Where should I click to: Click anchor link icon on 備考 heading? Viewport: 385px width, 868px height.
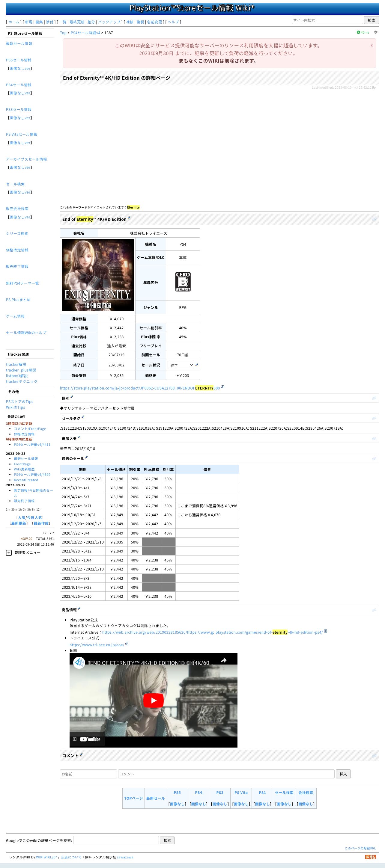[374, 398]
